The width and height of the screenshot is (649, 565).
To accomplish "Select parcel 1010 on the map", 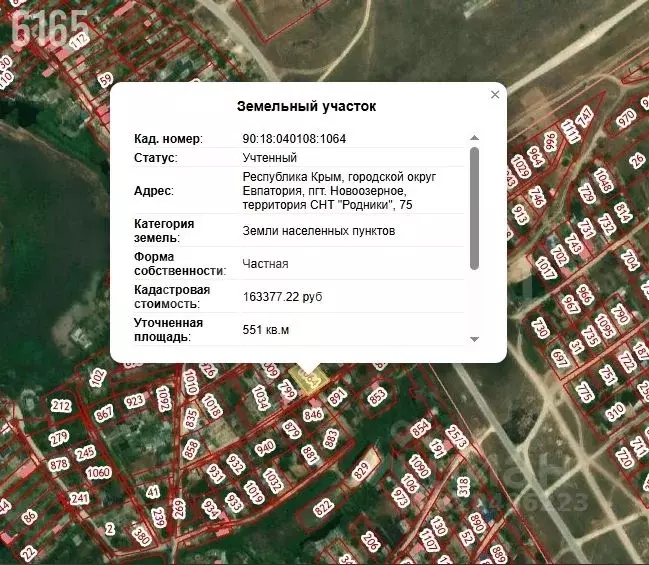I will tap(191, 382).
